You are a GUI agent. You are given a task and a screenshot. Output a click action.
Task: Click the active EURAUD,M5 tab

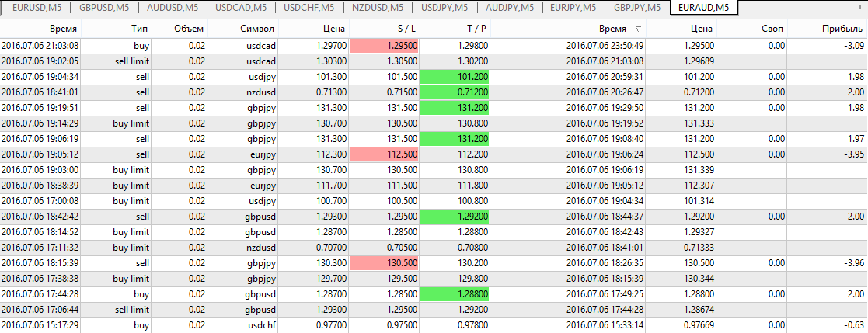point(703,8)
